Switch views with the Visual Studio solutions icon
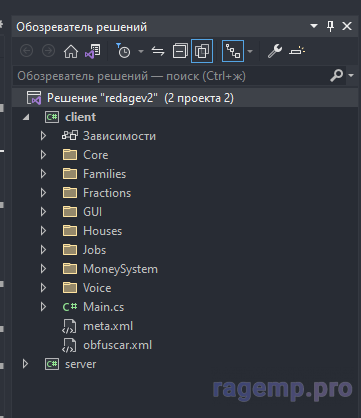 pos(92,51)
